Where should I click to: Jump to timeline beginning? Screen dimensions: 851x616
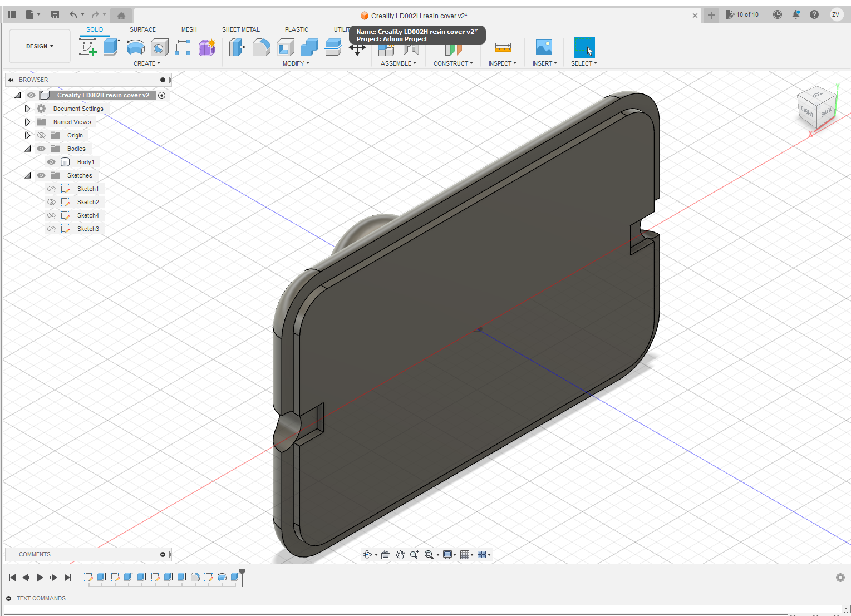(12, 578)
